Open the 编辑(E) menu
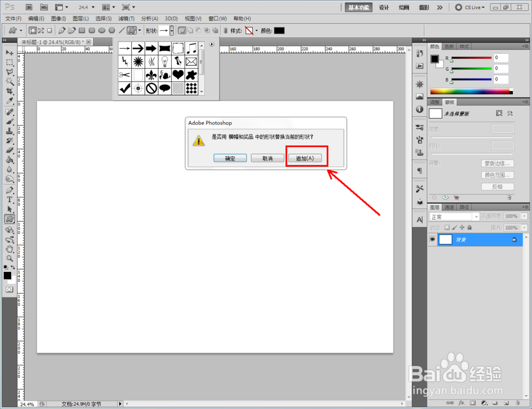 point(36,18)
